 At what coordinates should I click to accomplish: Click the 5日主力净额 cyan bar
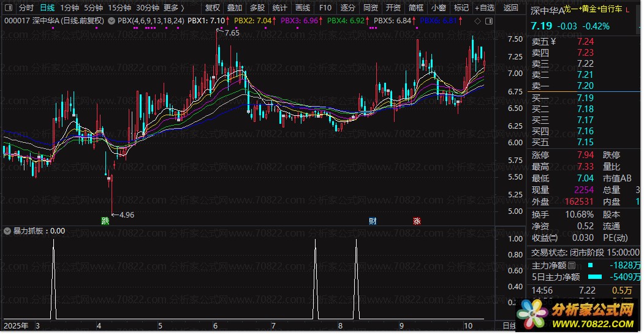pyautogui.click(x=595, y=277)
